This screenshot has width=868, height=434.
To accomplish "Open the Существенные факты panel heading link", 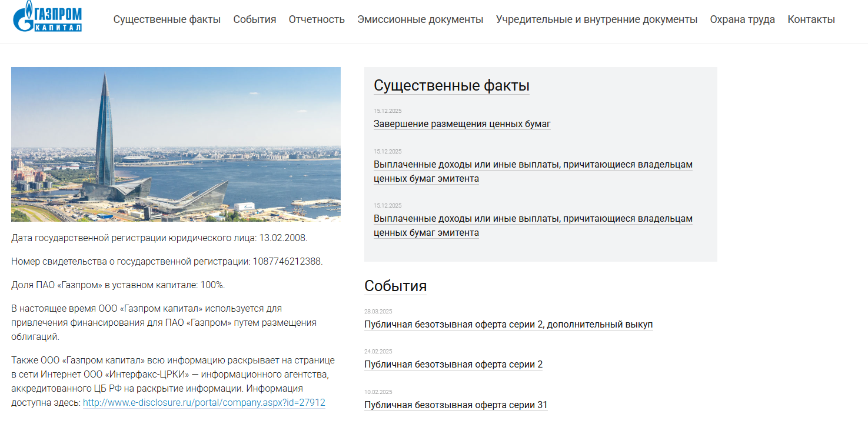I will click(x=451, y=86).
